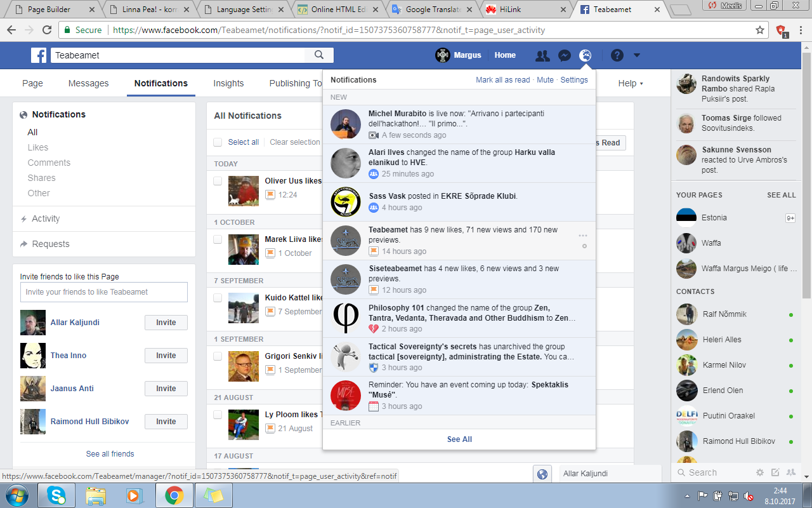Click the Facebook logo icon
812x508 pixels.
coord(39,55)
